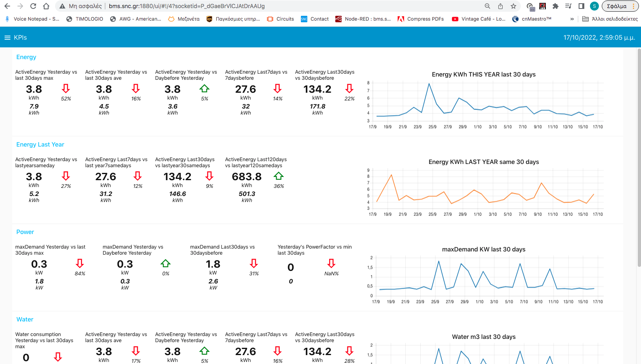The image size is (641, 364).
Task: Reload the page
Action: (x=33, y=6)
